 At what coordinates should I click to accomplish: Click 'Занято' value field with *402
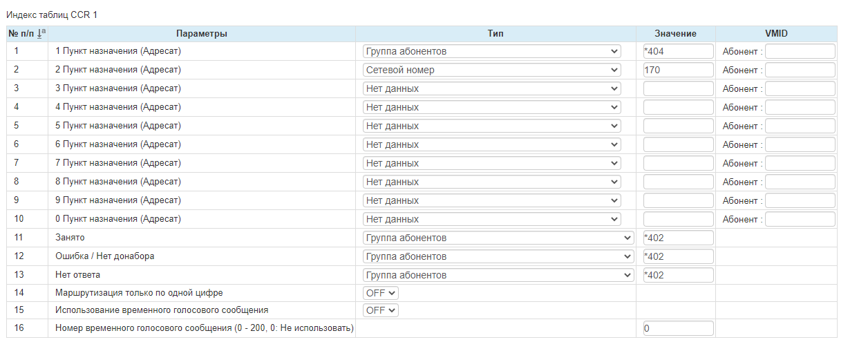click(678, 238)
